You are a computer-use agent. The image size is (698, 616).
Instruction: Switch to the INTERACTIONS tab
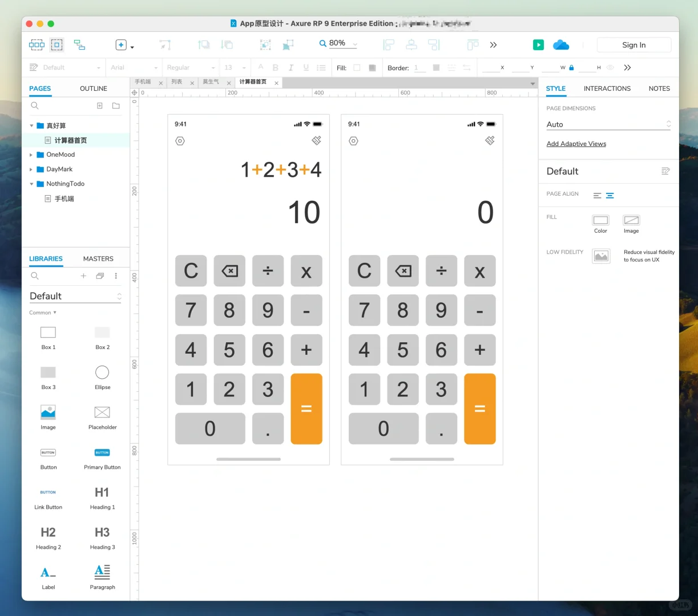click(607, 88)
